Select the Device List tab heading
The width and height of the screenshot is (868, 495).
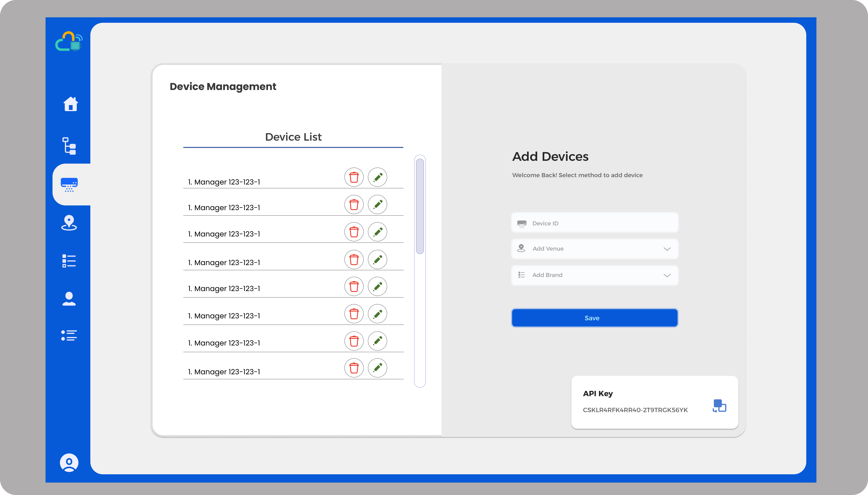[x=293, y=137]
